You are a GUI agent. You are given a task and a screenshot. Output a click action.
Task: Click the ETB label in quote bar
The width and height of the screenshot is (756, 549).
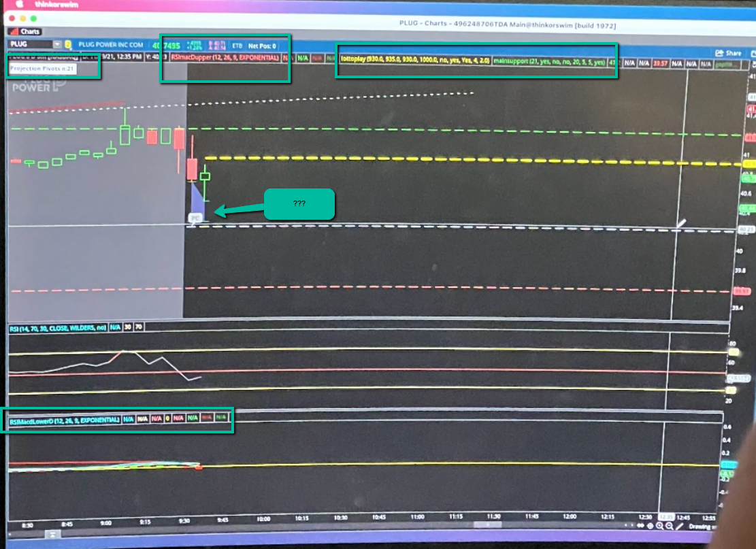237,46
